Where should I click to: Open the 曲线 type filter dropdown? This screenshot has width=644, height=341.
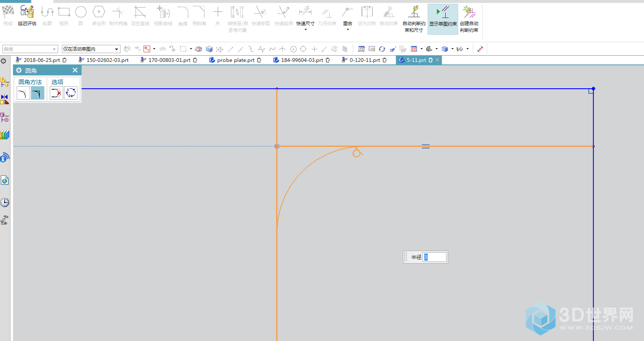(x=30, y=49)
